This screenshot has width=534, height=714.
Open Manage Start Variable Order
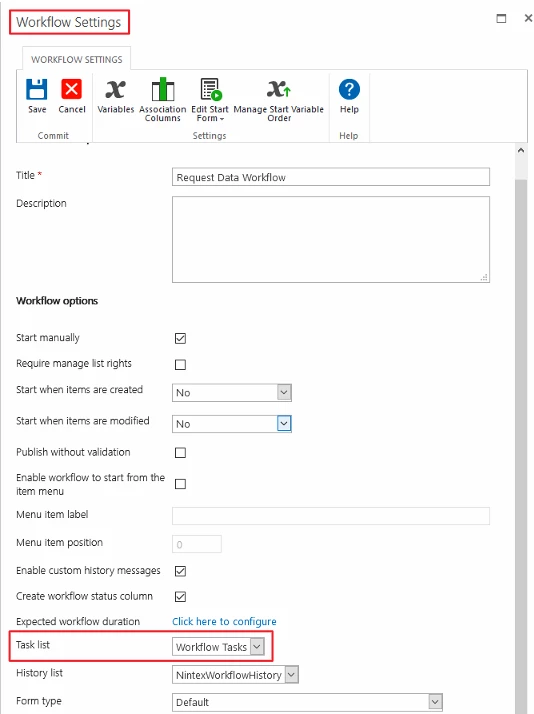279,89
